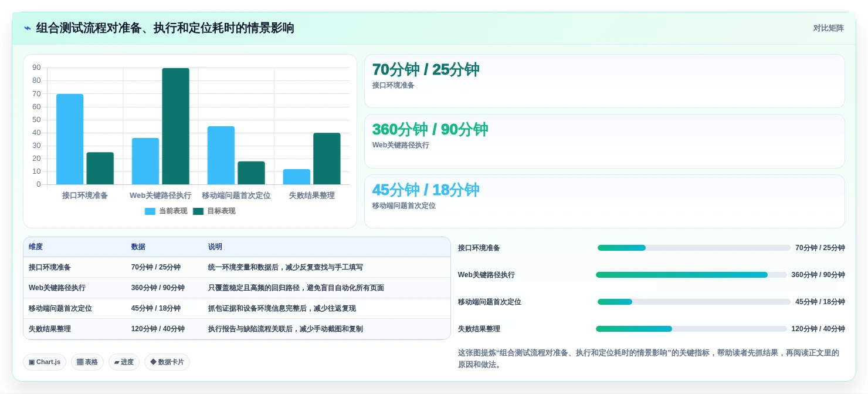868x394 pixels.
Task: Click the 对比矩阵 label in the header
Action: point(828,28)
